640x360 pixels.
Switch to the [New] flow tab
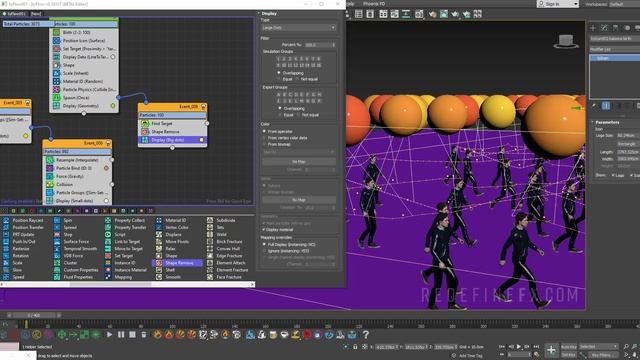coord(36,13)
